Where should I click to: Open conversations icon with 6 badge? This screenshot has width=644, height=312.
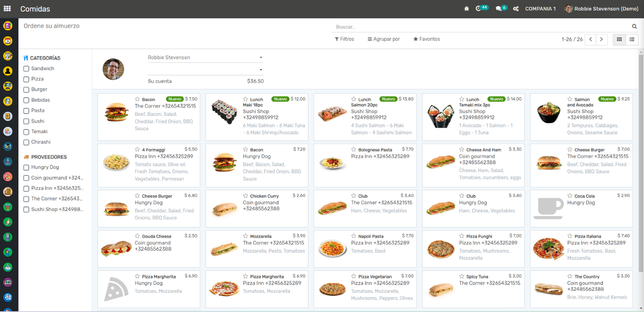coord(499,8)
